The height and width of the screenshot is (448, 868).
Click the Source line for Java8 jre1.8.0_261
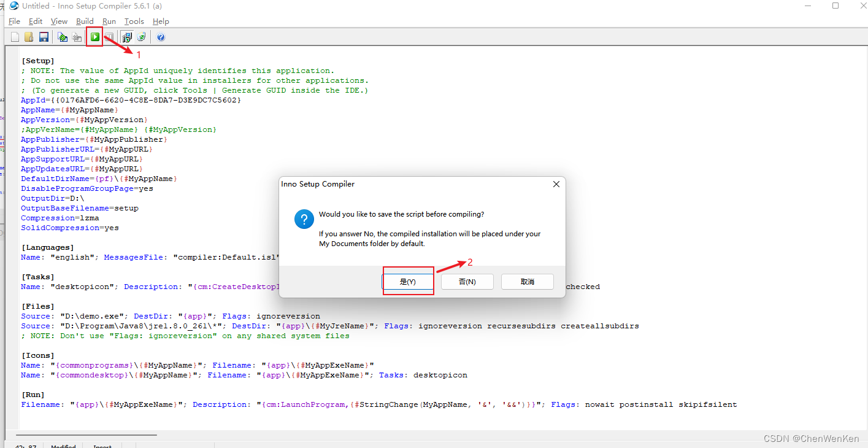pyautogui.click(x=330, y=326)
